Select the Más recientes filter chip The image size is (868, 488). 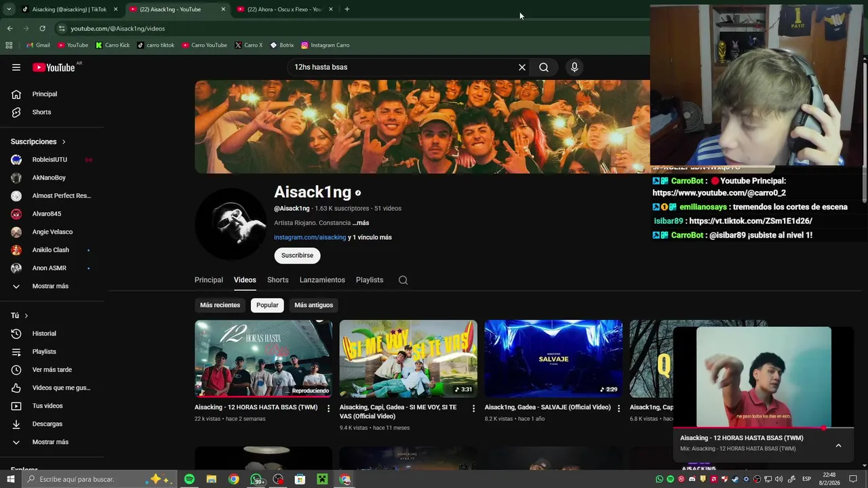pyautogui.click(x=220, y=305)
